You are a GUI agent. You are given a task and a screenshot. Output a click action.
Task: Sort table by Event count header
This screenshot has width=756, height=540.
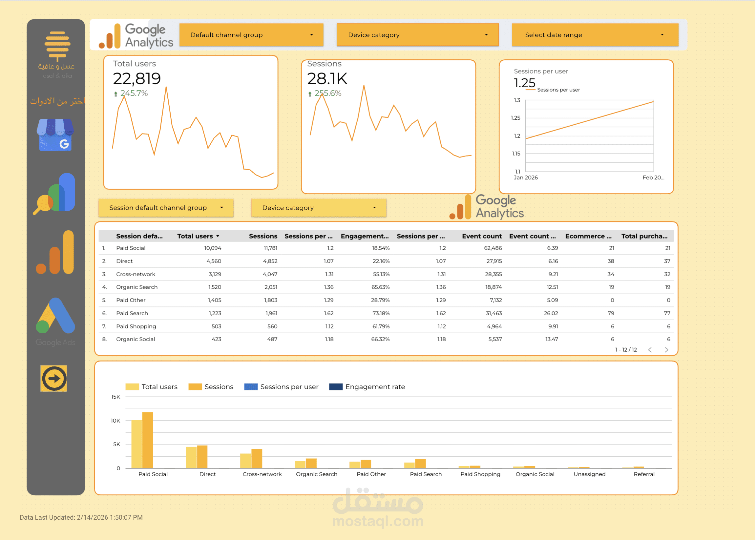[481, 236]
